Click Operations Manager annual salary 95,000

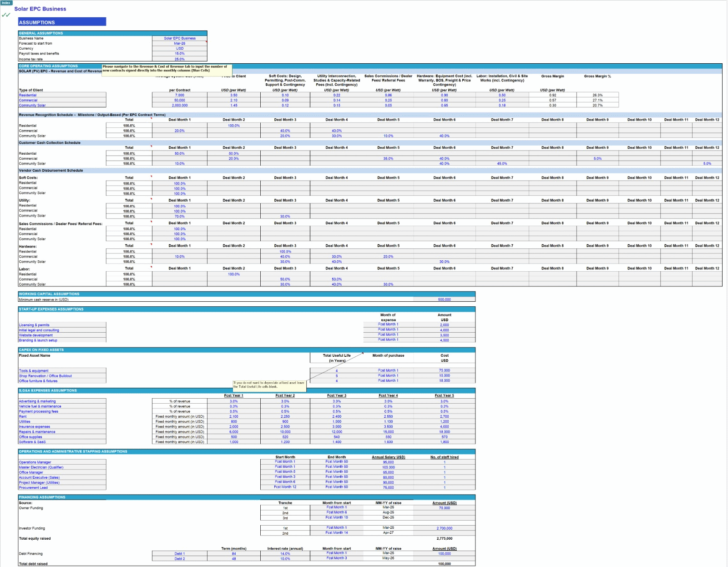(x=389, y=462)
